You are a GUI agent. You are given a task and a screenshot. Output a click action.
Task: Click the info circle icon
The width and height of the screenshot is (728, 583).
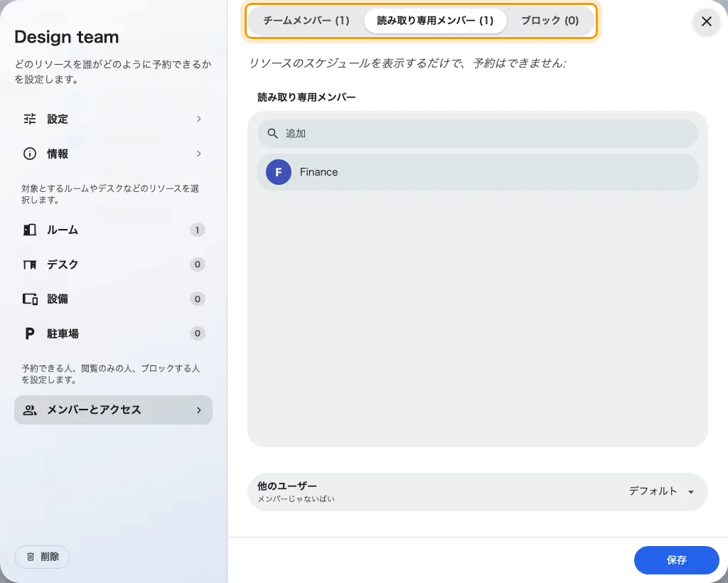(30, 154)
